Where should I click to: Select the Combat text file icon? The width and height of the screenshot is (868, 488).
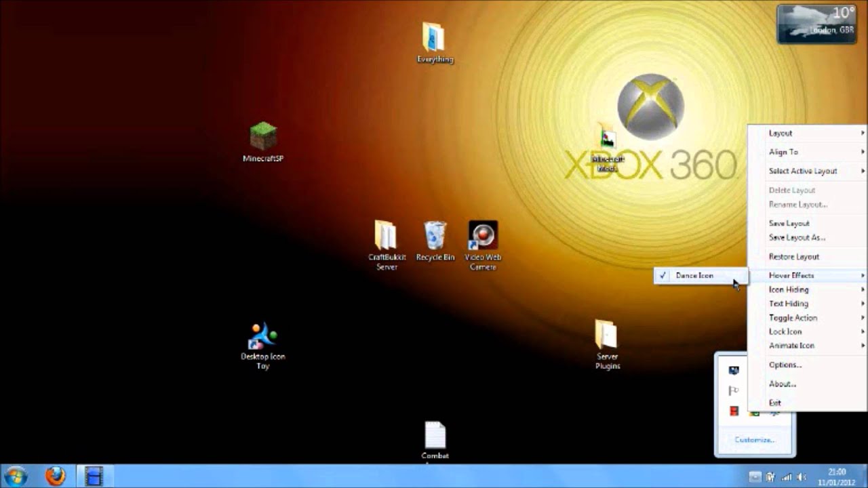(435, 441)
